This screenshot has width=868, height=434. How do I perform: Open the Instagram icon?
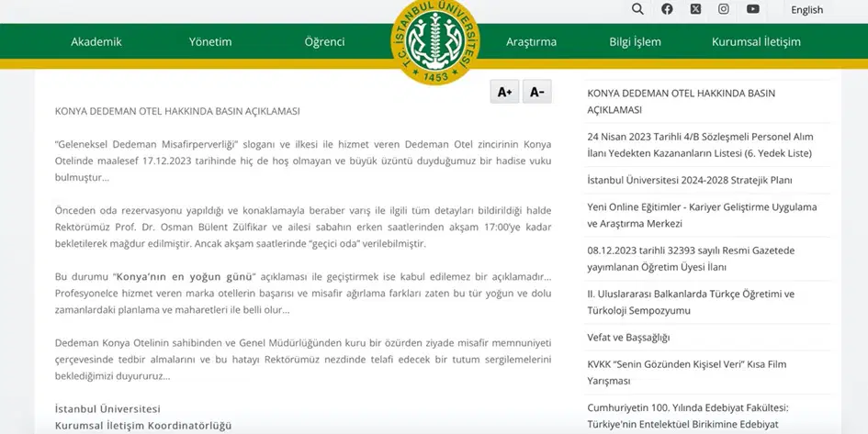pyautogui.click(x=724, y=9)
